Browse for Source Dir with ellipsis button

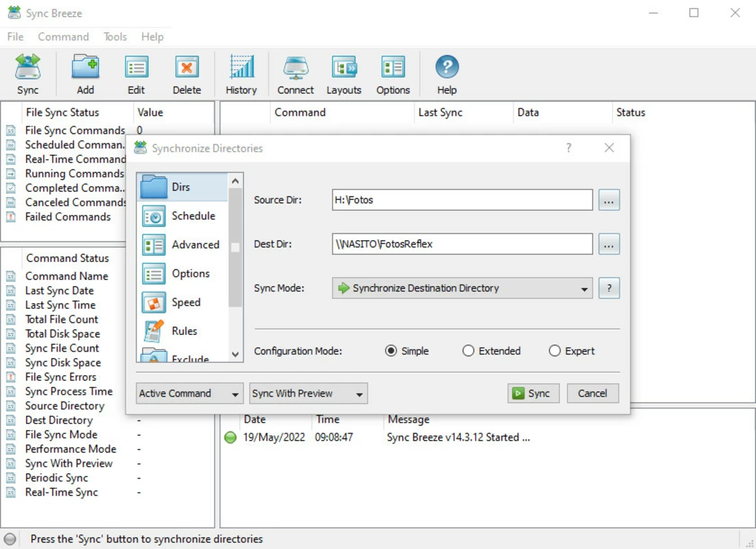click(x=609, y=200)
